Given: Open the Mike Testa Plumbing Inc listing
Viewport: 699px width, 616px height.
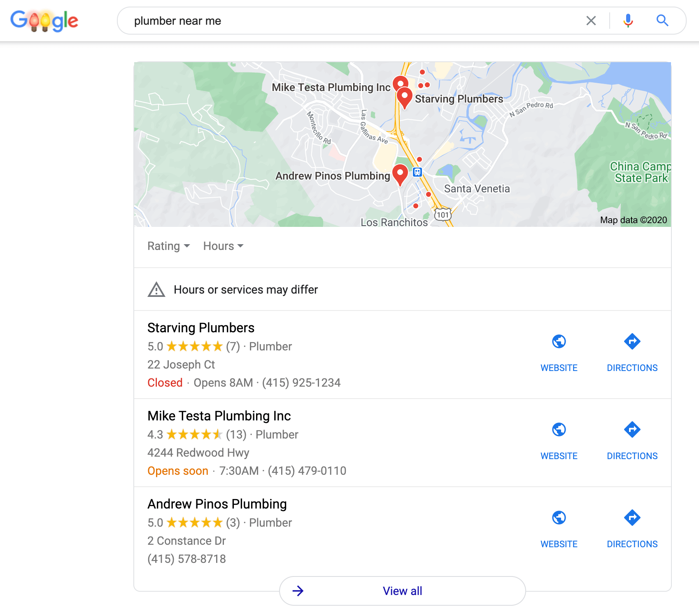Looking at the screenshot, I should (219, 416).
